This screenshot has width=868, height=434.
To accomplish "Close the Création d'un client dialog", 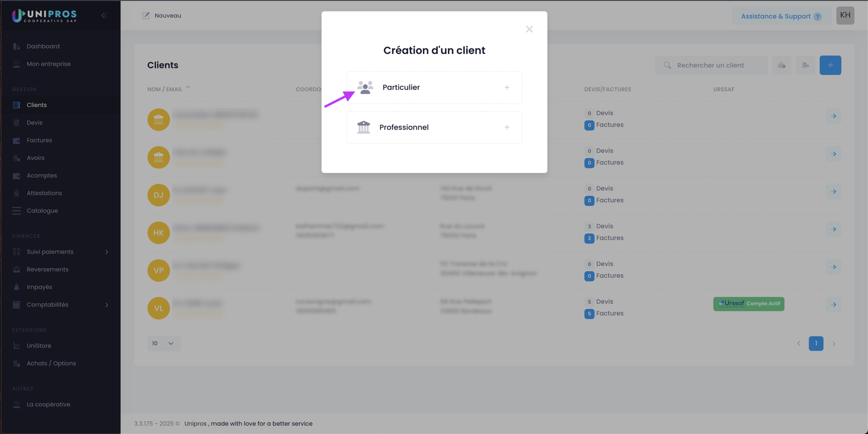I will [529, 29].
